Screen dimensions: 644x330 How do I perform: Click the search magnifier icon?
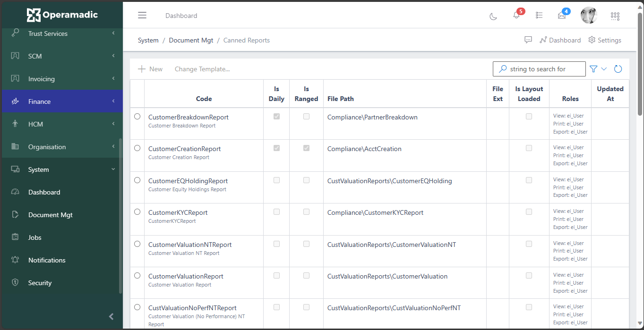pos(503,69)
